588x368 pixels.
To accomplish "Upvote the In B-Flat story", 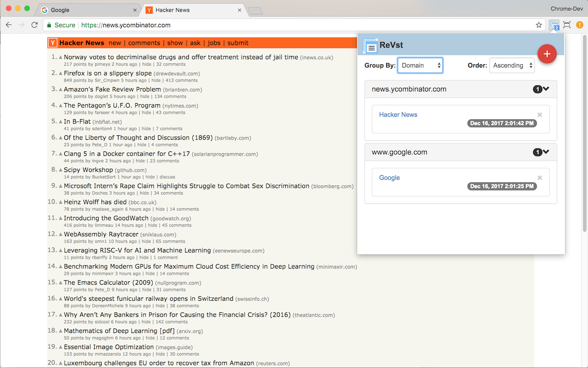I will click(x=60, y=122).
